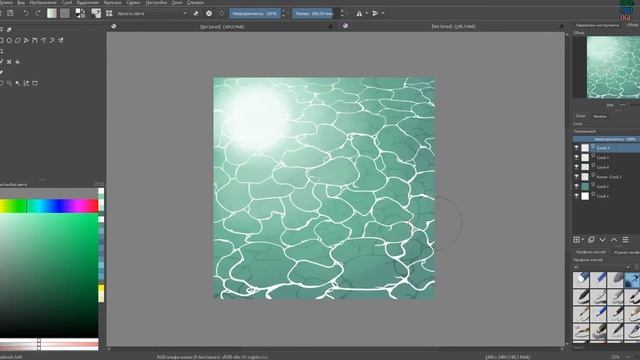The image size is (640, 360).
Task: Move the layer up with the up chevron
Action: pyautogui.click(x=614, y=240)
